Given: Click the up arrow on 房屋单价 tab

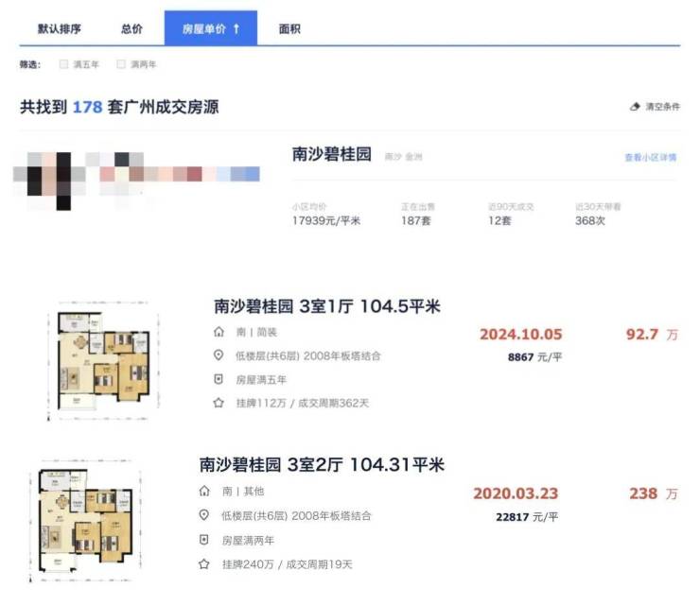Looking at the screenshot, I should click(x=236, y=29).
